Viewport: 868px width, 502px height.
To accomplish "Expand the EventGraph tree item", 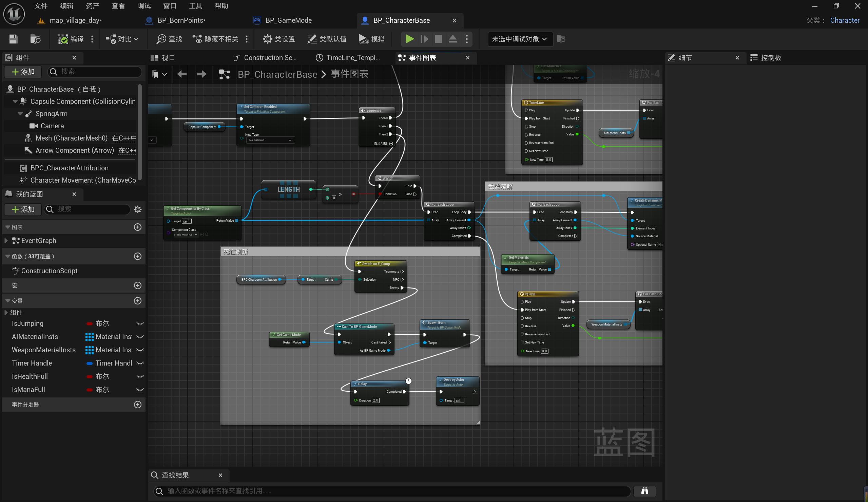I will 6,241.
